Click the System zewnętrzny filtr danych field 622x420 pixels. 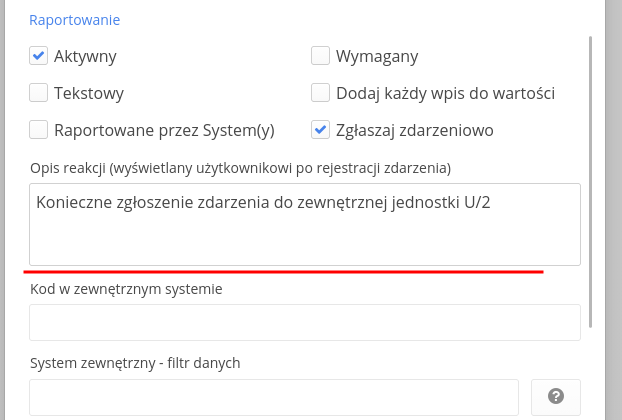point(274,396)
